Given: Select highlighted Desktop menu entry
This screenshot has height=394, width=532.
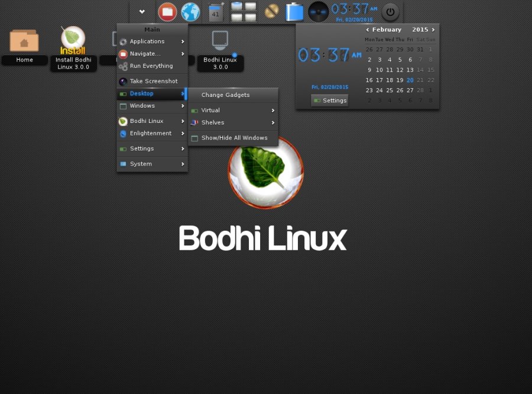Looking at the screenshot, I should pos(152,93).
